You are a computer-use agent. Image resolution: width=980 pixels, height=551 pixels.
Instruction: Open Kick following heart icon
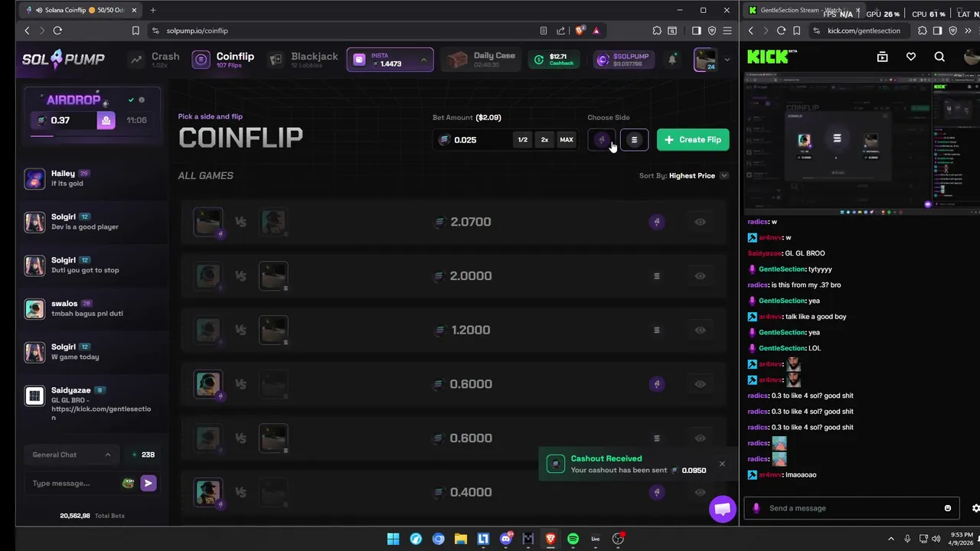coord(911,57)
